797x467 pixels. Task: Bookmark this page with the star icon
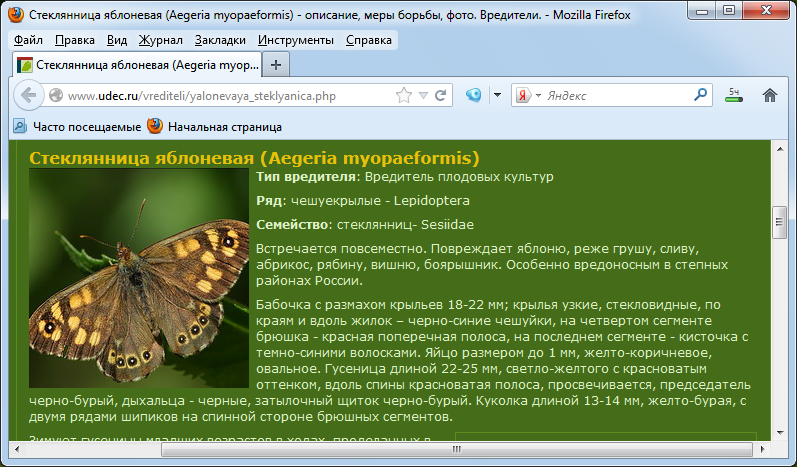(404, 96)
